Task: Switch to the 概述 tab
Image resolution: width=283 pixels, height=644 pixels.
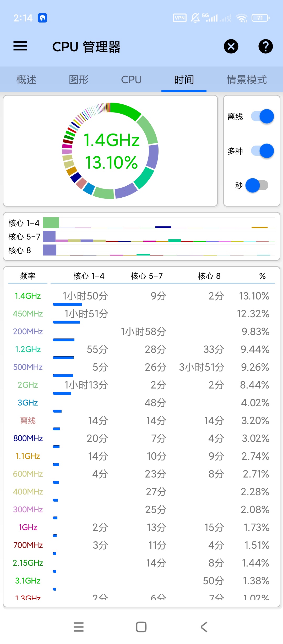Action: click(26, 80)
